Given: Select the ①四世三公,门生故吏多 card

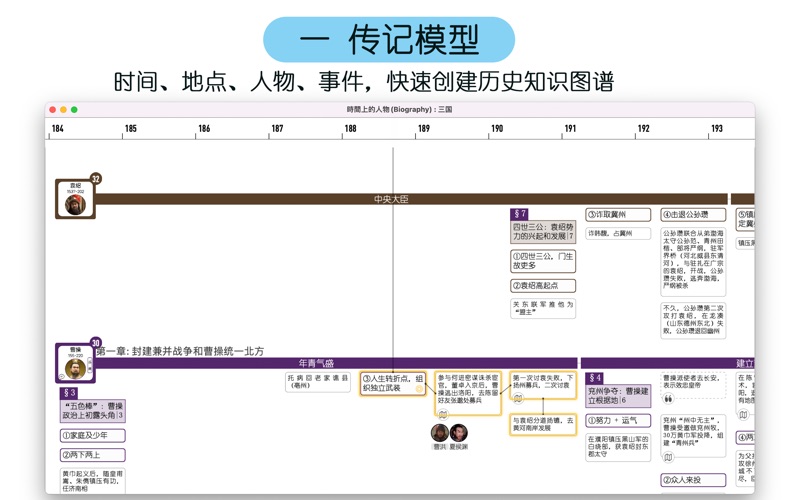Looking at the screenshot, I should click(x=543, y=261).
